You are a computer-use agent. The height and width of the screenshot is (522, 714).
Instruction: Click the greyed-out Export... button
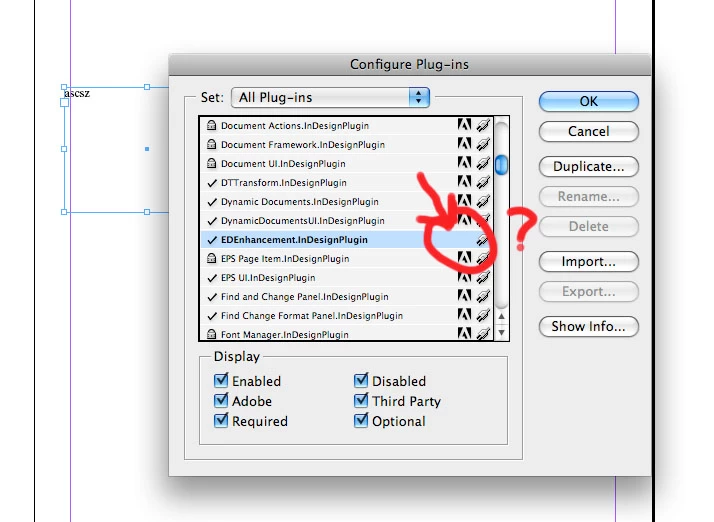tap(589, 292)
